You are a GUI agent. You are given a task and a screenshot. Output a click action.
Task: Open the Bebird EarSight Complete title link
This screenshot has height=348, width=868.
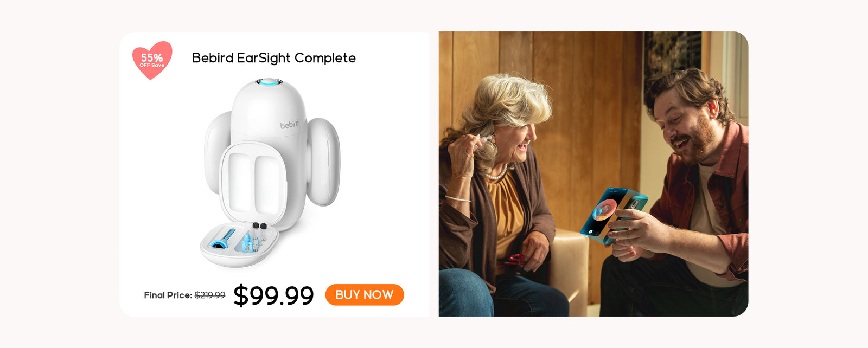pyautogui.click(x=274, y=58)
